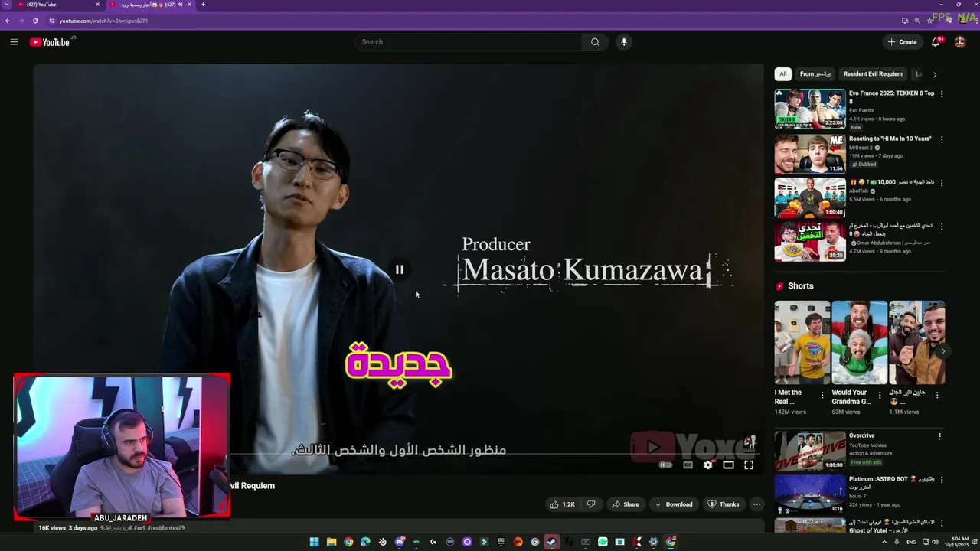Viewport: 980px width, 551px height.
Task: Open the ENG language indicator
Action: pyautogui.click(x=911, y=542)
